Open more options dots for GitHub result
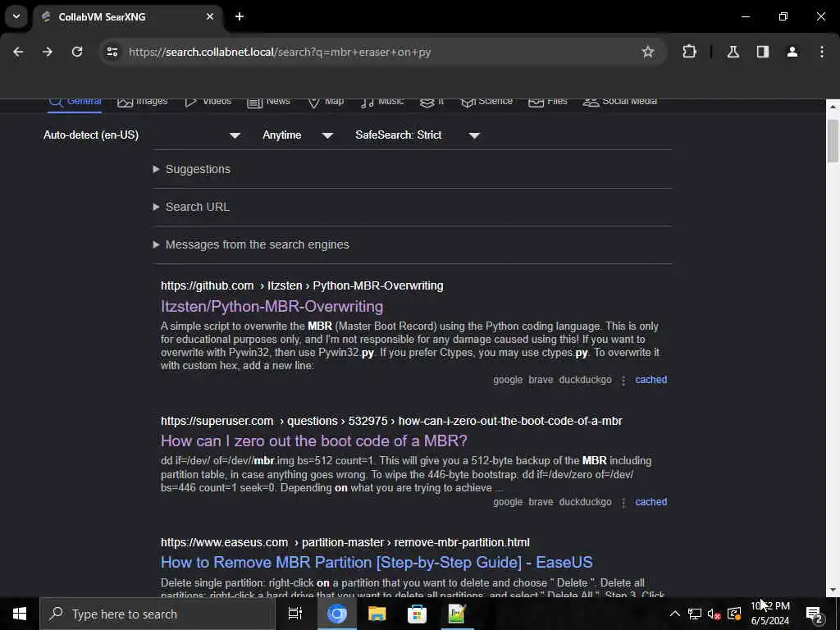The width and height of the screenshot is (840, 630). [x=623, y=381]
